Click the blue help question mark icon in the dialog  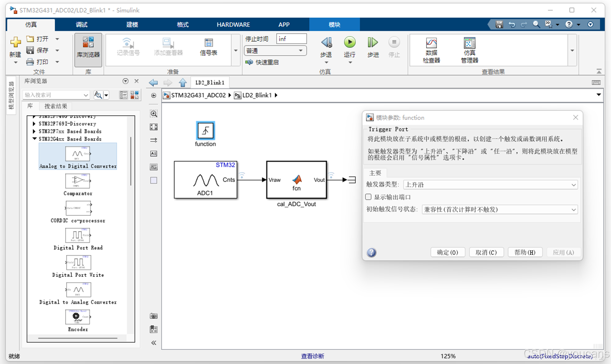(372, 252)
